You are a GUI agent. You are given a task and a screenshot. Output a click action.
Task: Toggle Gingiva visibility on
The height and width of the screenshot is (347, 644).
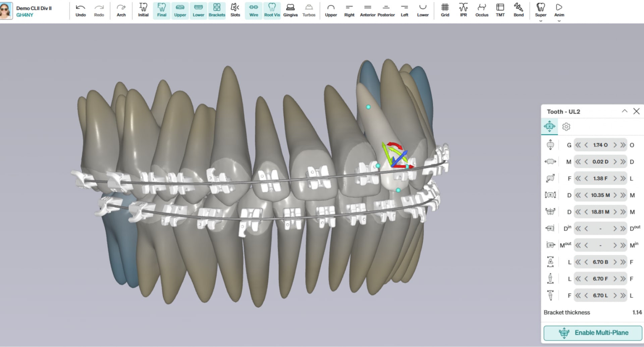pyautogui.click(x=290, y=10)
